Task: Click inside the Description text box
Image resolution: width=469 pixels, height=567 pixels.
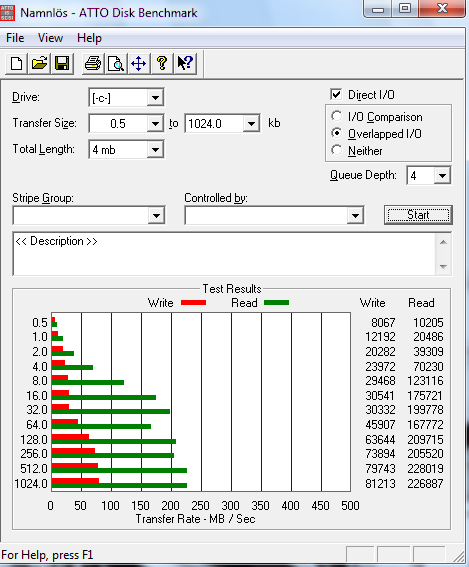Action: (x=225, y=254)
